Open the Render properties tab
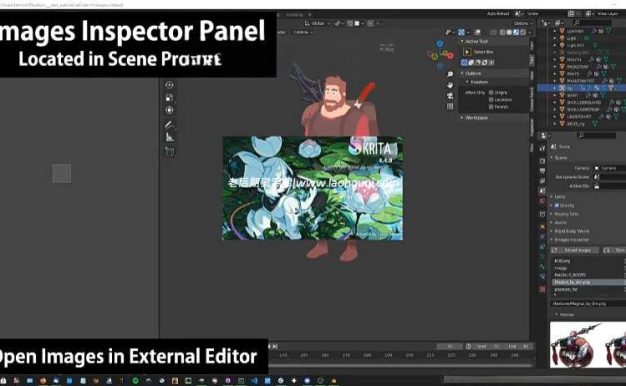Image resolution: width=626 pixels, height=386 pixels. pos(542,160)
